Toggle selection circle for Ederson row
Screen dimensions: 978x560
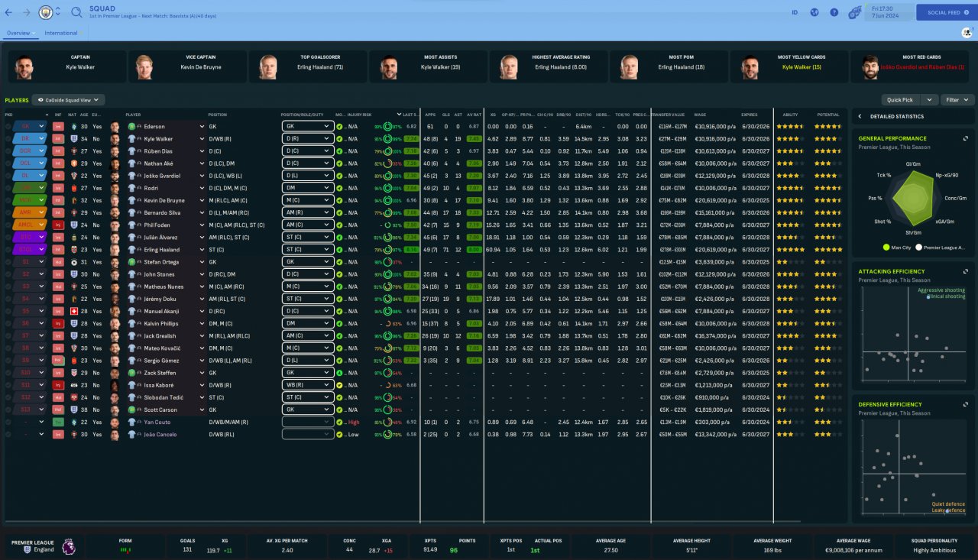pos(8,126)
